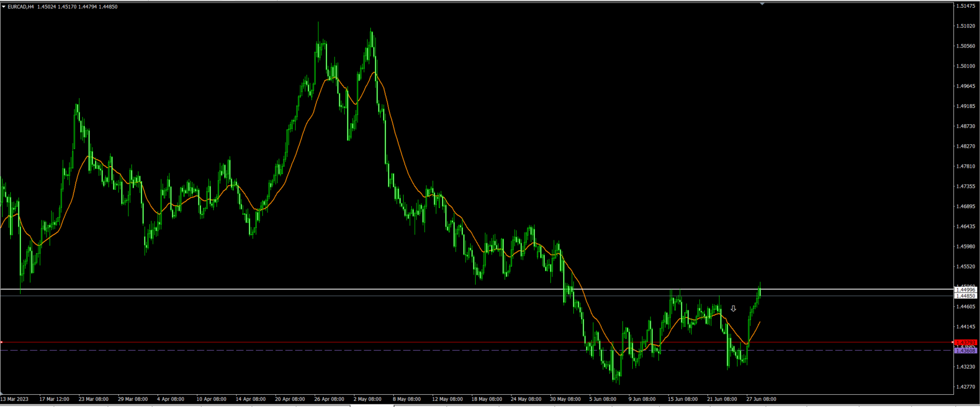Click the 13 Mar 2023 date label
980x407 pixels.
pyautogui.click(x=14, y=399)
